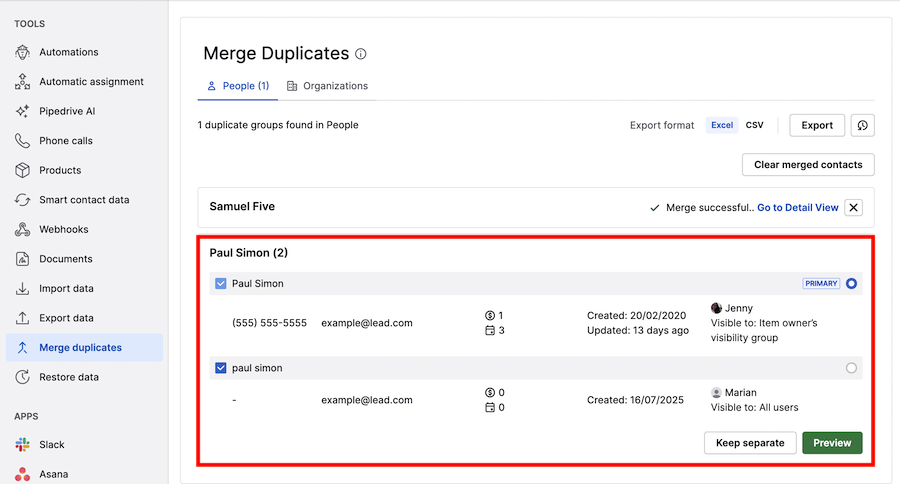900x484 pixels.
Task: Open Automations from the sidebar icon
Action: (22, 52)
